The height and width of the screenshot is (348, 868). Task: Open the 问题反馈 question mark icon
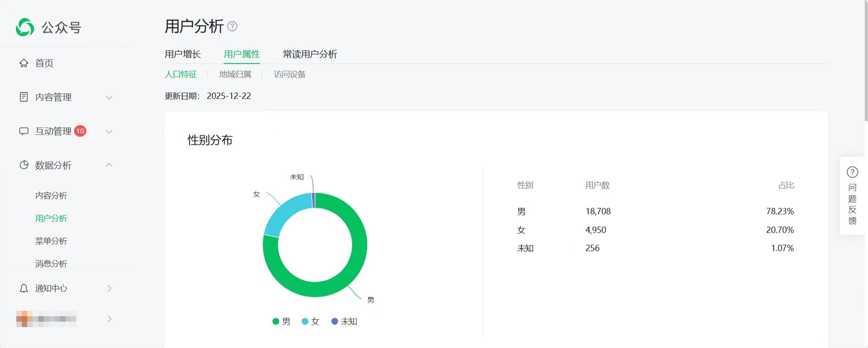[852, 172]
